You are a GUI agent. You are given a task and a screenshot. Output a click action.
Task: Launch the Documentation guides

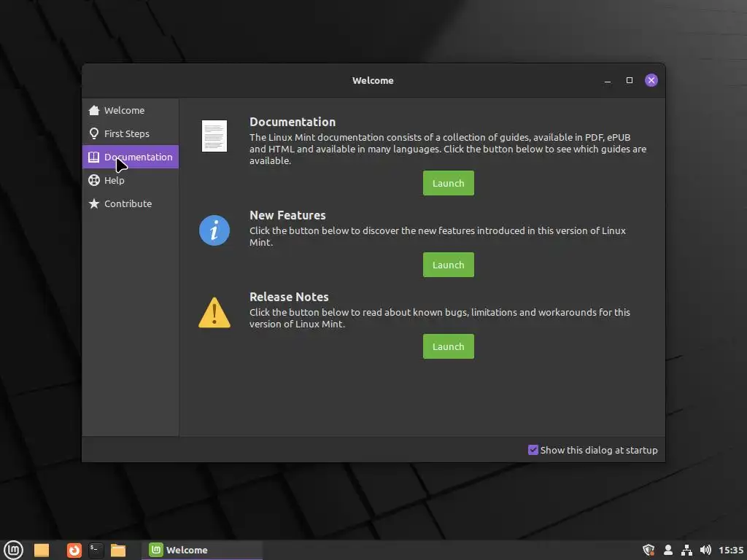449,183
